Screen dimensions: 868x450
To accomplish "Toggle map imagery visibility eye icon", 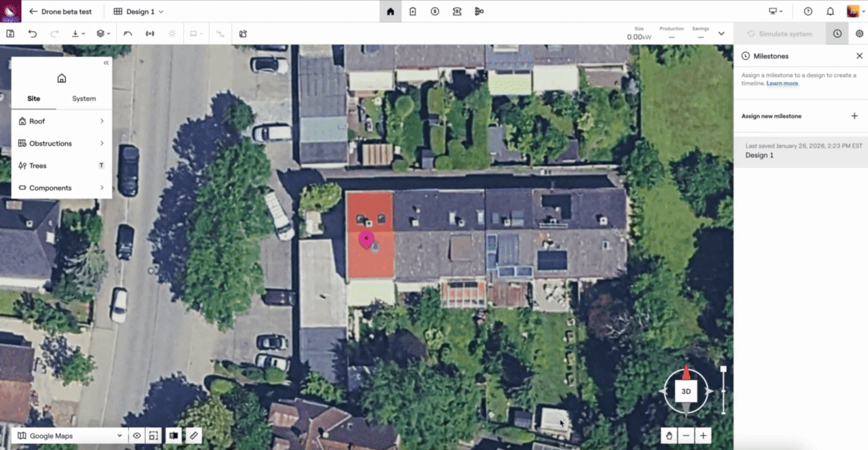I will click(x=137, y=436).
